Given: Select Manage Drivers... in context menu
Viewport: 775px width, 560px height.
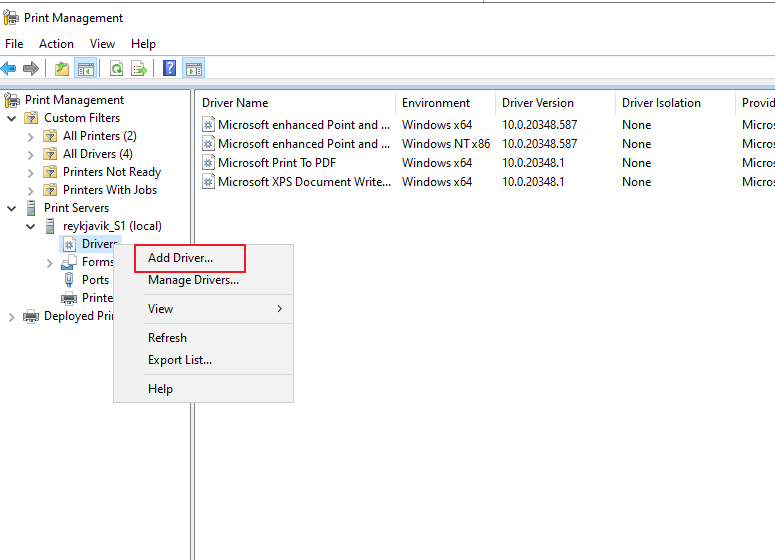Looking at the screenshot, I should [x=193, y=280].
